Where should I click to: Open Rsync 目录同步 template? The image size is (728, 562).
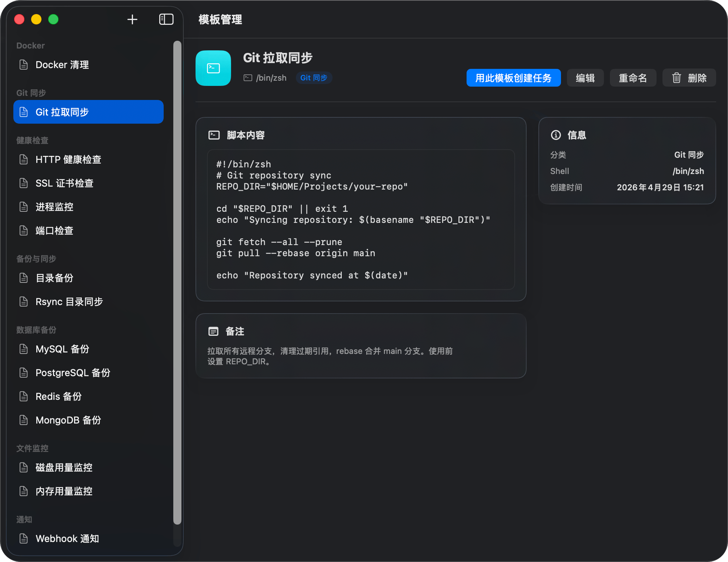click(x=89, y=302)
